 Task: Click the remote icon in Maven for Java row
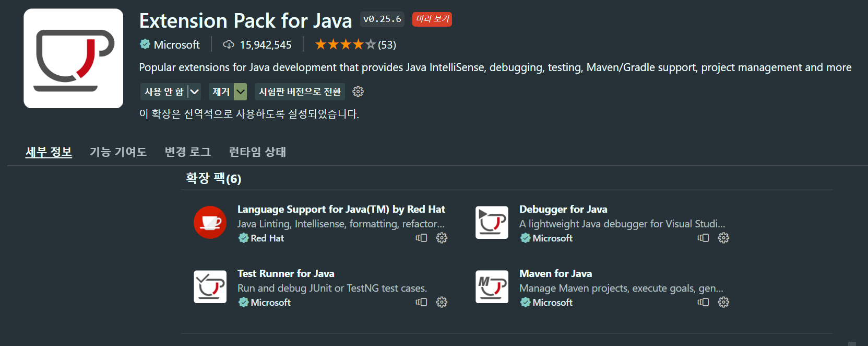pyautogui.click(x=703, y=302)
